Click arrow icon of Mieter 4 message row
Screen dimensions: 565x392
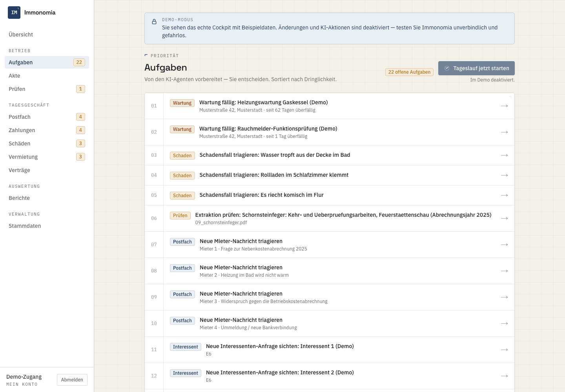[x=505, y=323]
